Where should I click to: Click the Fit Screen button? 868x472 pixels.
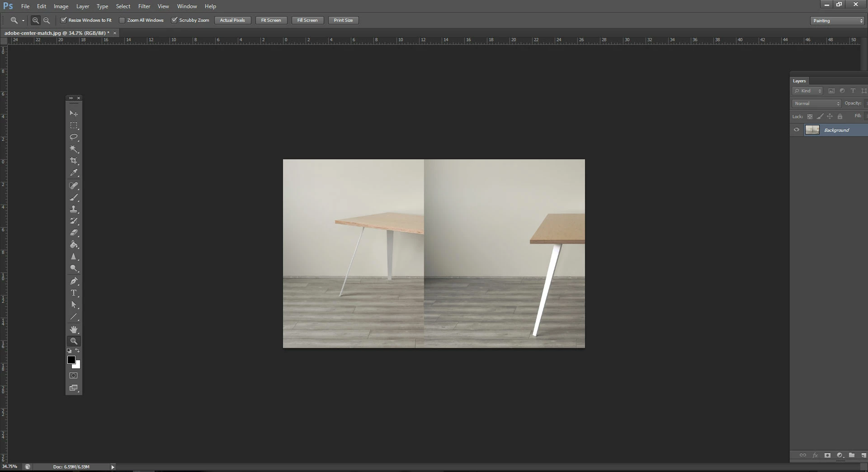(x=271, y=20)
